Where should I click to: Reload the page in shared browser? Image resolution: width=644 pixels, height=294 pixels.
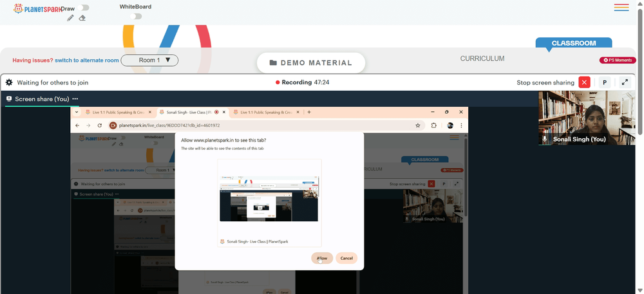[x=100, y=125]
